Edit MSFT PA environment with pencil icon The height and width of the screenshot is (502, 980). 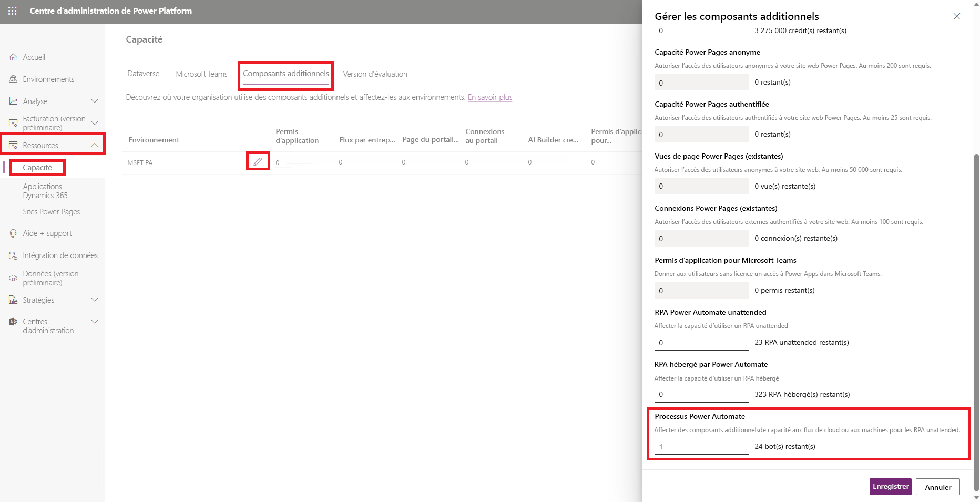click(258, 161)
